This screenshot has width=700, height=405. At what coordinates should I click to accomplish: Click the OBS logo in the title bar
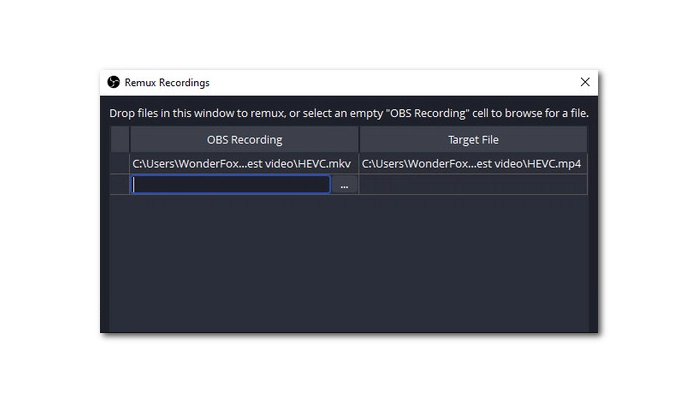click(113, 82)
